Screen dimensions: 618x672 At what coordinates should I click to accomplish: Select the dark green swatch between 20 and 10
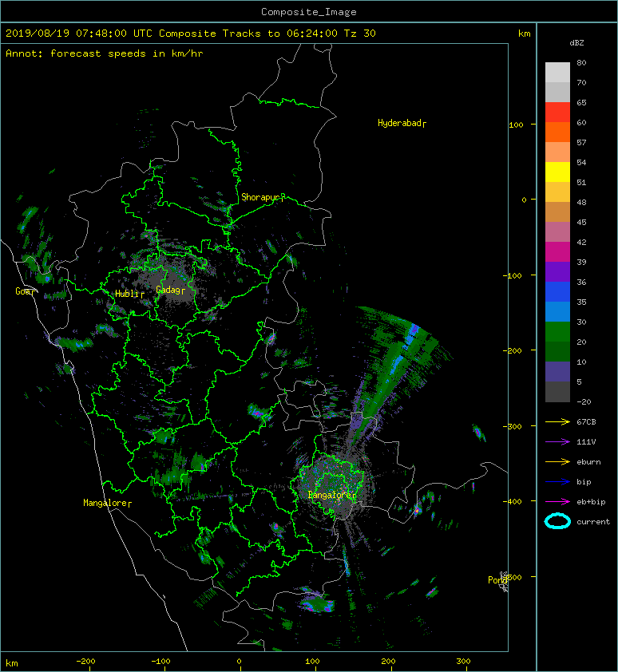(x=557, y=351)
